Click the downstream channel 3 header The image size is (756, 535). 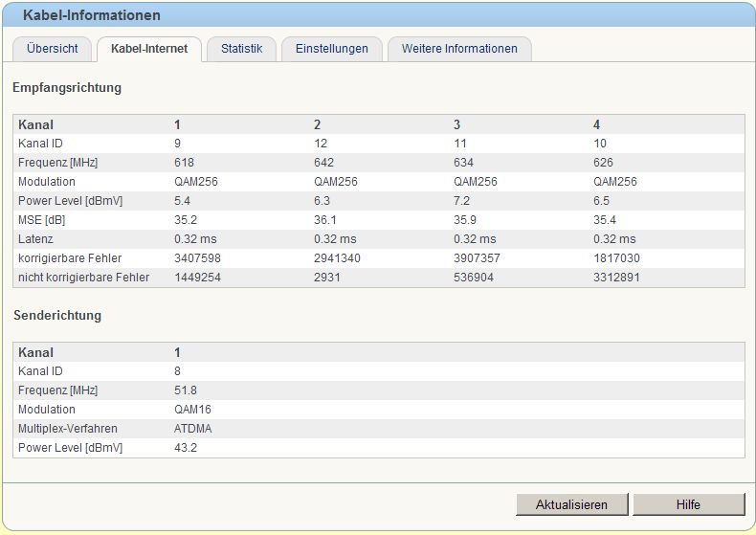456,124
